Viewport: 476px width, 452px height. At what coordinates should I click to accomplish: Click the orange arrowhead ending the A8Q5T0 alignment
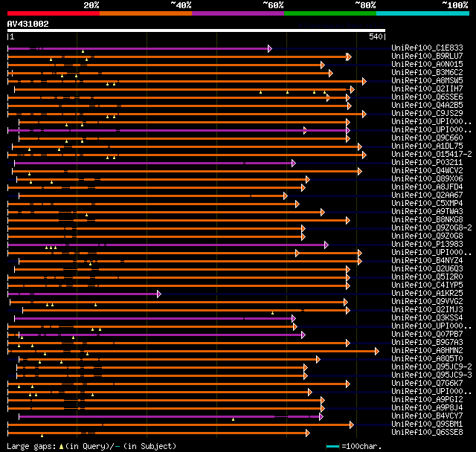coord(318,360)
